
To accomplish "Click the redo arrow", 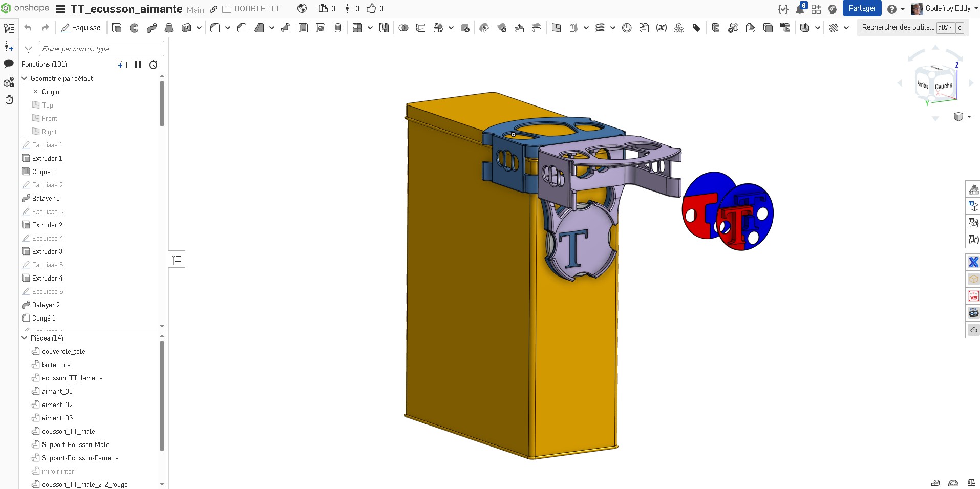I will tap(46, 28).
